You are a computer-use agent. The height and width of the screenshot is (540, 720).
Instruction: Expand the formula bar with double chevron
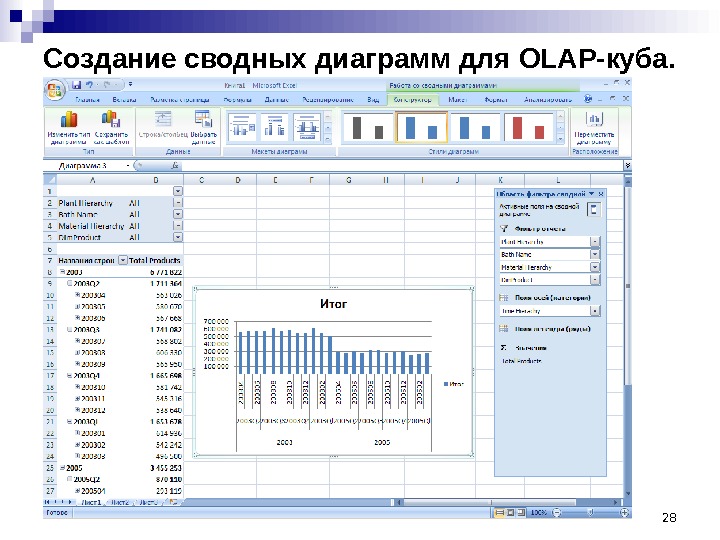627,166
